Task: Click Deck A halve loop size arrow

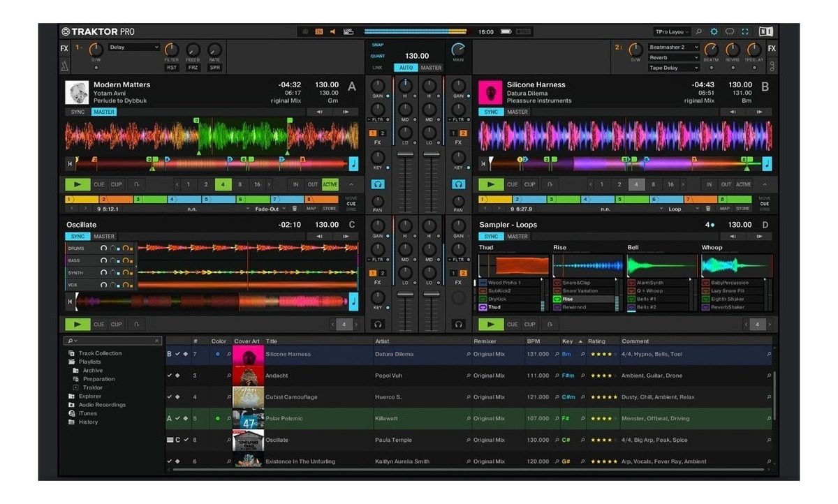Action: point(177,185)
